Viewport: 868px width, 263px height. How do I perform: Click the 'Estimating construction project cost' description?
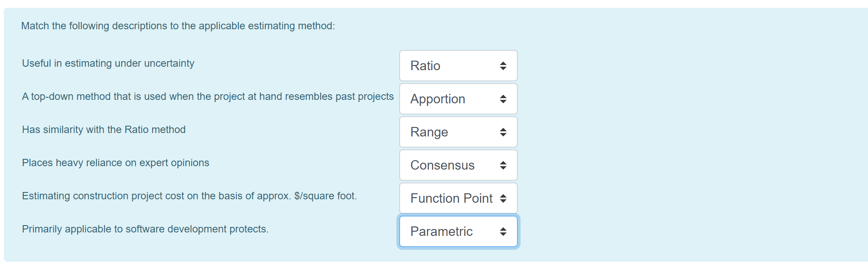(189, 196)
